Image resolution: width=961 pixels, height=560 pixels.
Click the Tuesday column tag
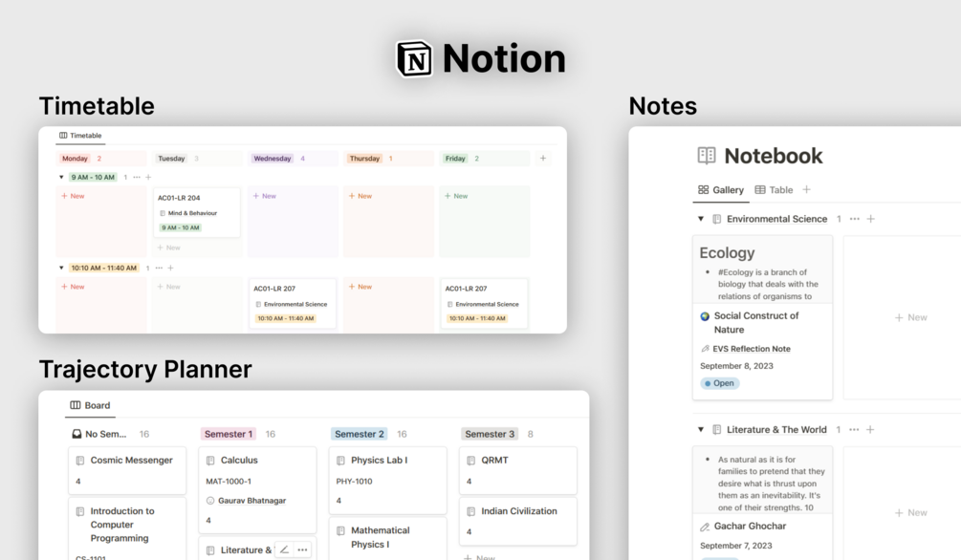tap(171, 159)
